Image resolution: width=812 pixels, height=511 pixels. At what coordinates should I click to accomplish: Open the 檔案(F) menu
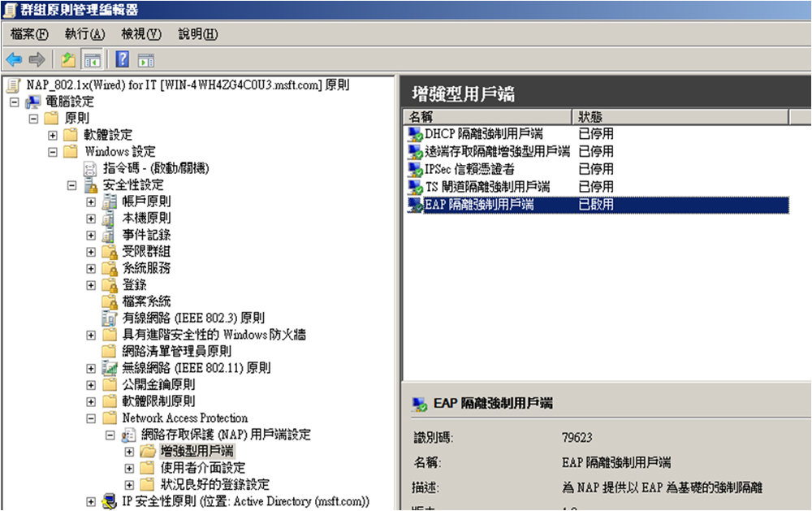point(29,34)
